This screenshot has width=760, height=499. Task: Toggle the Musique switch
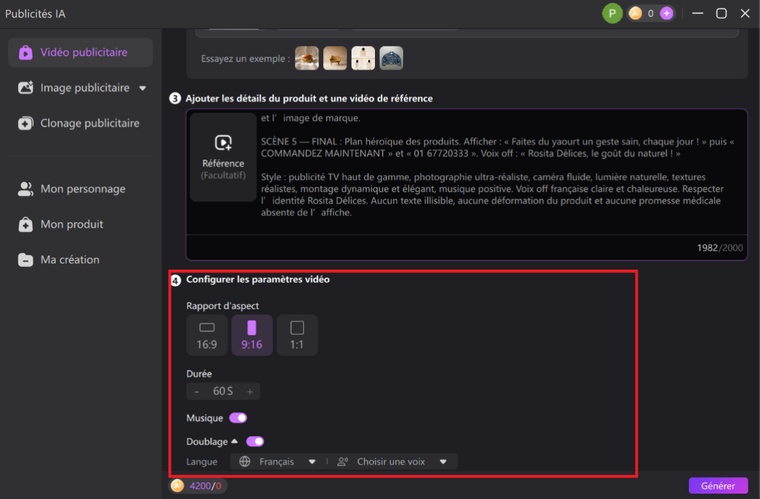coord(238,418)
